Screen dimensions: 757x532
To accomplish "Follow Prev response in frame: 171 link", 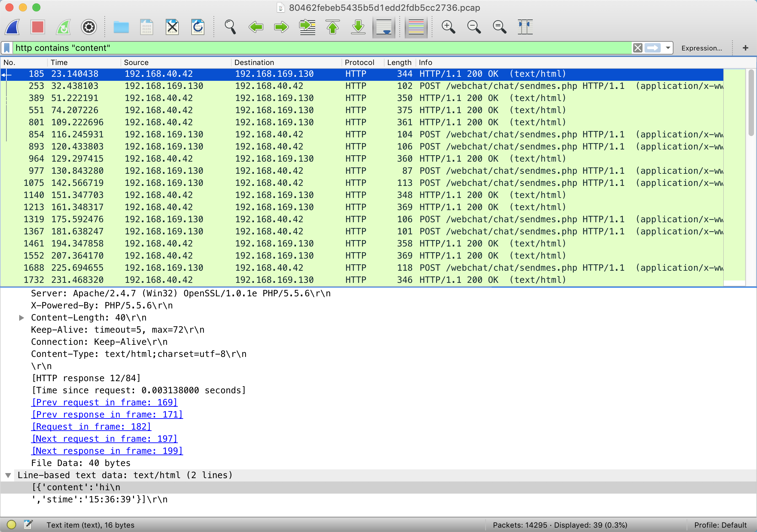I will coord(107,414).
